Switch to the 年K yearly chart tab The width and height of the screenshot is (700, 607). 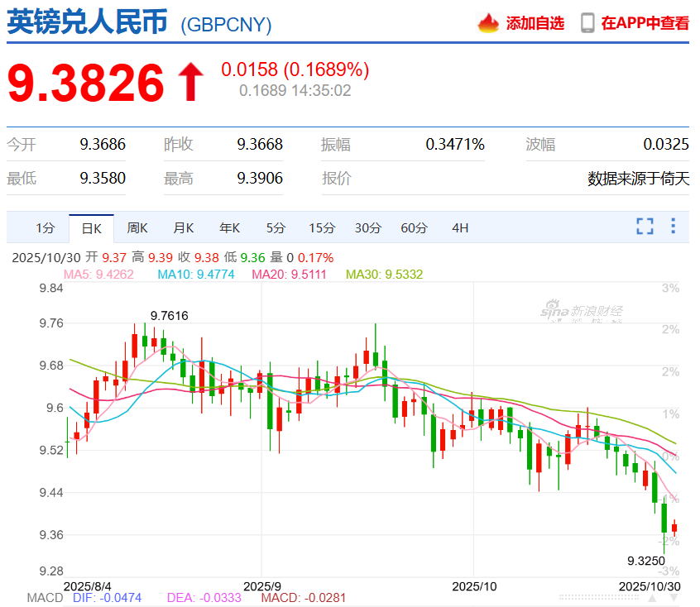229,227
